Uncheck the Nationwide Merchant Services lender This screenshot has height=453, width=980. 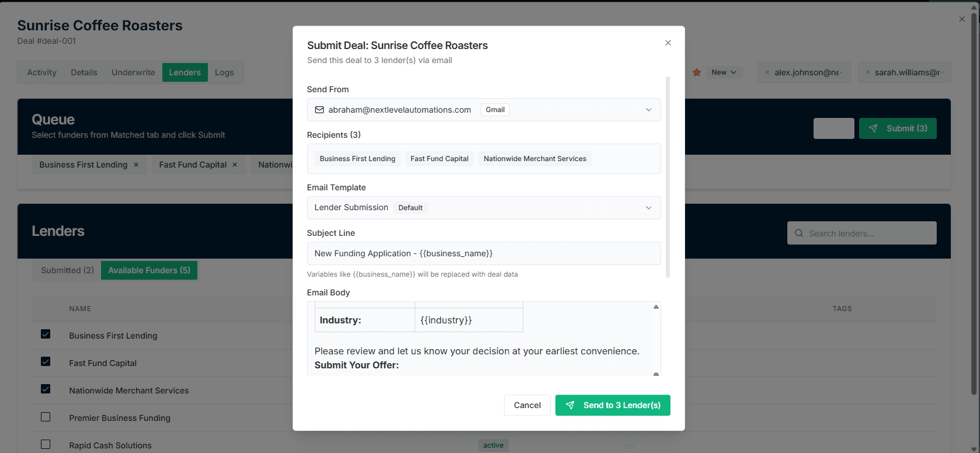tap(46, 389)
